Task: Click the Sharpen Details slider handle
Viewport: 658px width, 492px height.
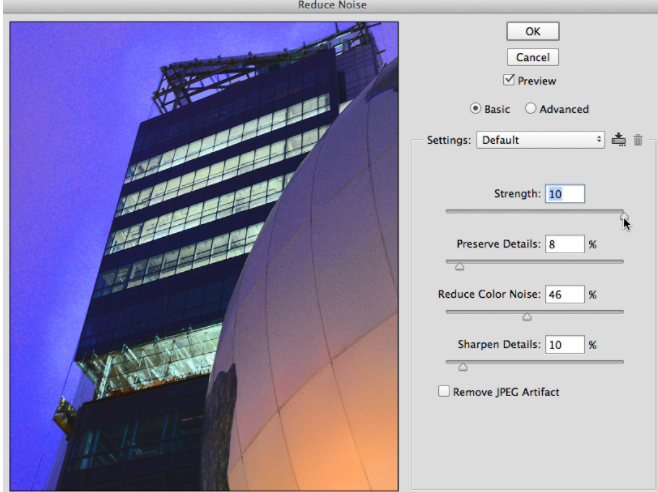Action: pyautogui.click(x=462, y=367)
